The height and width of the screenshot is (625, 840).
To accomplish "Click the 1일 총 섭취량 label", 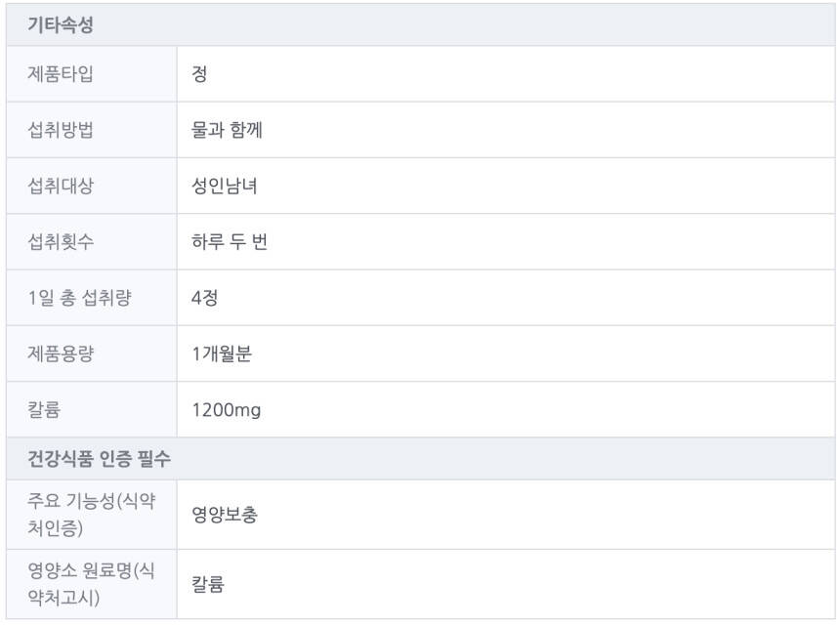I will (x=79, y=298).
